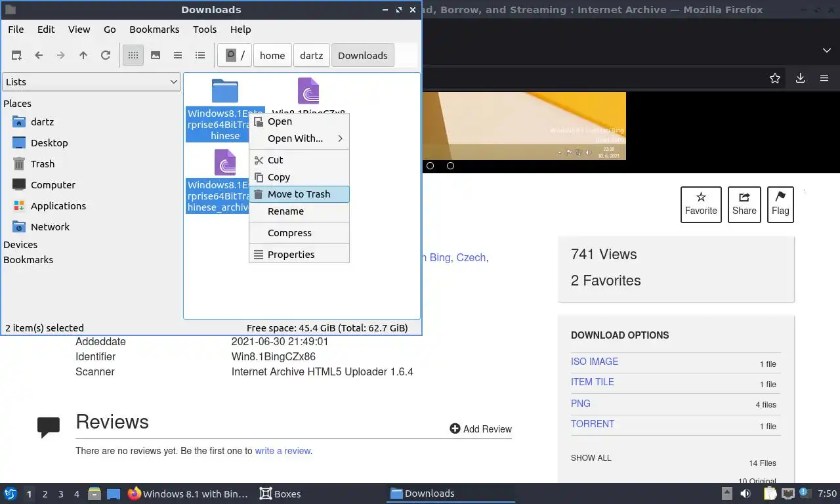Screen dimensions: 840x504
Task: Switch to workspace 2
Action: click(45, 494)
